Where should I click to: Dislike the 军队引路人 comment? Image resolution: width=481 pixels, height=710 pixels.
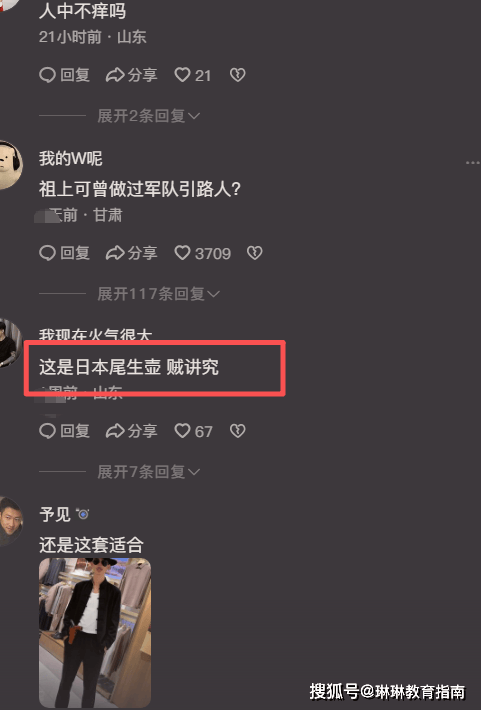(x=255, y=253)
